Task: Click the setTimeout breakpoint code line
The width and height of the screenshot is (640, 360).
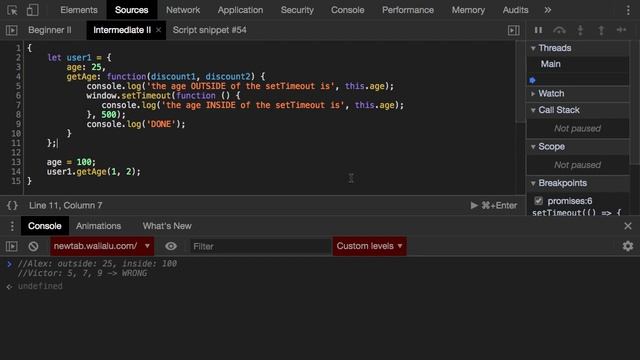Action: pos(576,212)
